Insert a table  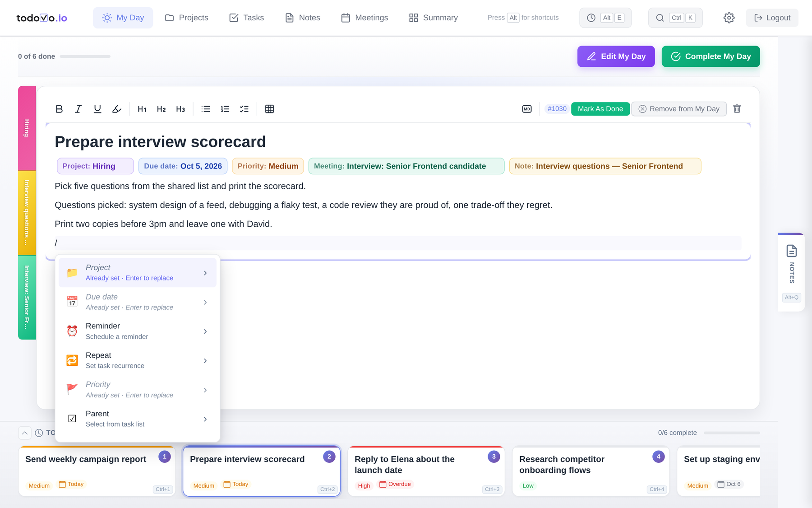pos(269,109)
